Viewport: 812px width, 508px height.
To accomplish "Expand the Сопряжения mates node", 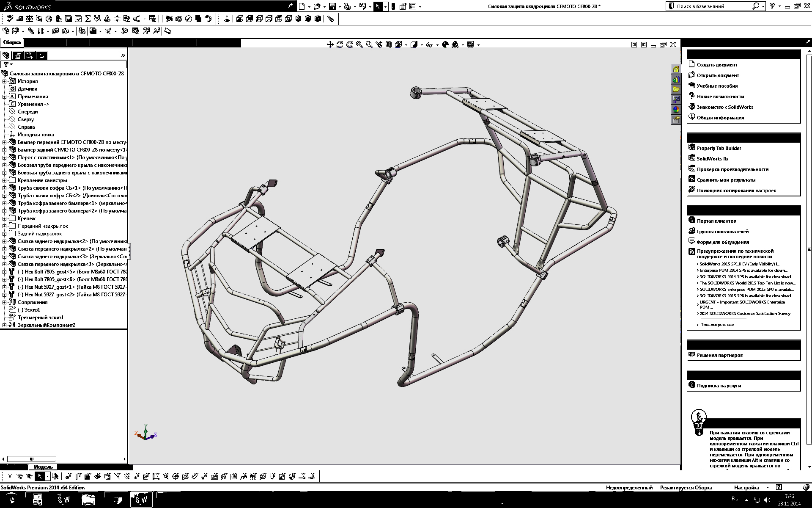I will tap(5, 302).
